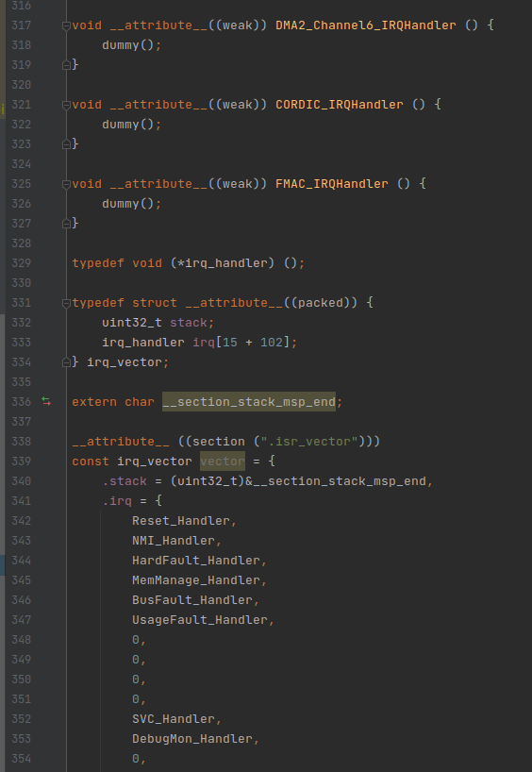Click MemManage_Handler entry
The height and width of the screenshot is (772, 532).
196,580
